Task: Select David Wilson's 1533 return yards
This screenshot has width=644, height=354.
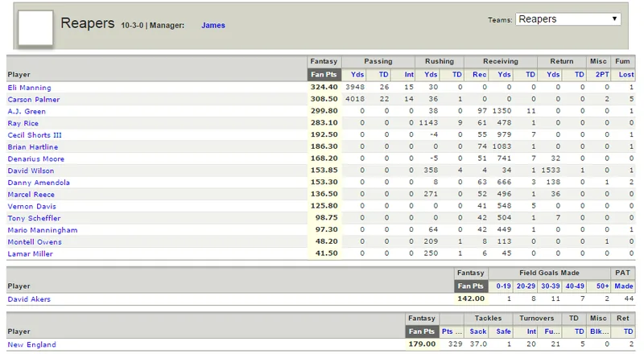Action: 551,171
